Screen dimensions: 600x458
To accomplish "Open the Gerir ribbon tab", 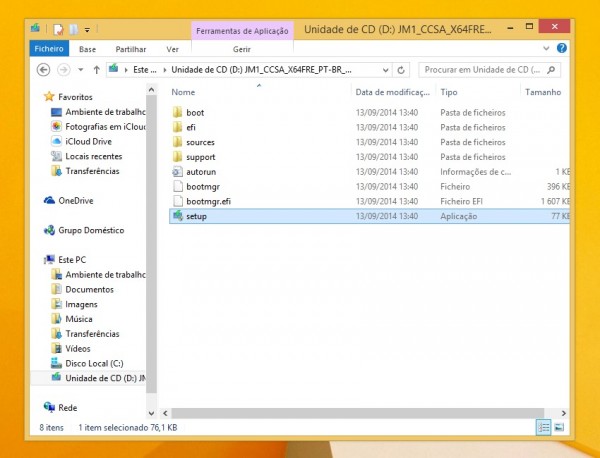I will (241, 48).
